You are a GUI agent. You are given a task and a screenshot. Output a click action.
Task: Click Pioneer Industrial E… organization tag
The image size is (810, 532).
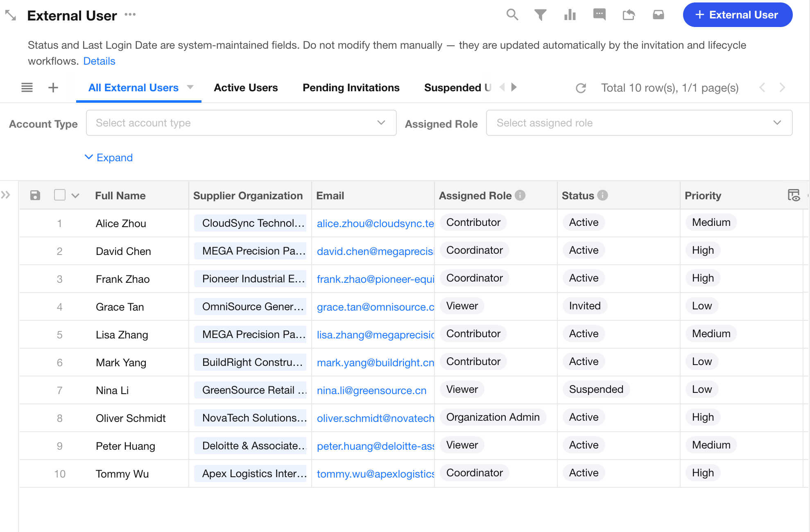(250, 279)
